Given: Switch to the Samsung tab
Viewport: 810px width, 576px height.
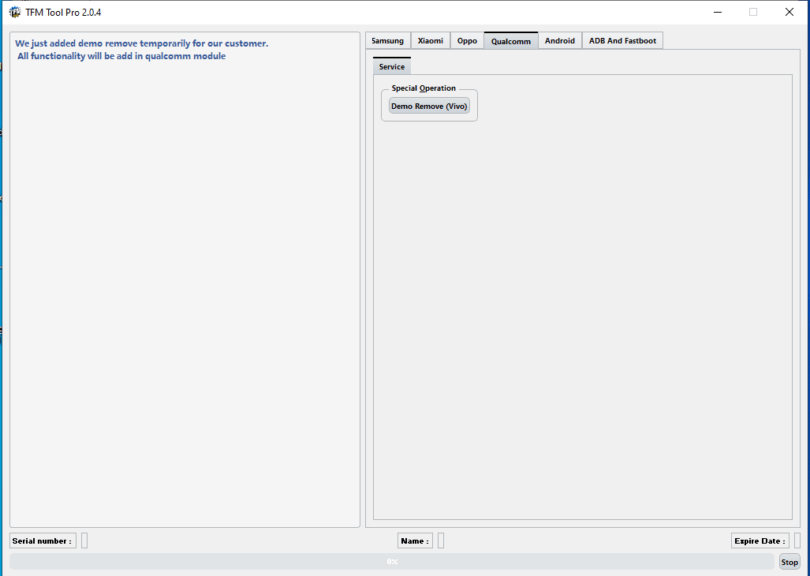Looking at the screenshot, I should [x=387, y=41].
